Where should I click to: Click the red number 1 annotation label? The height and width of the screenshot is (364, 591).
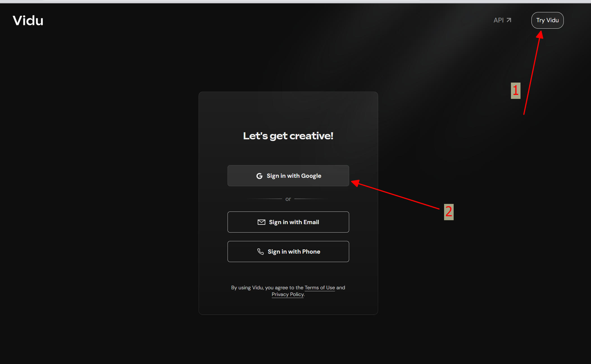point(515,90)
